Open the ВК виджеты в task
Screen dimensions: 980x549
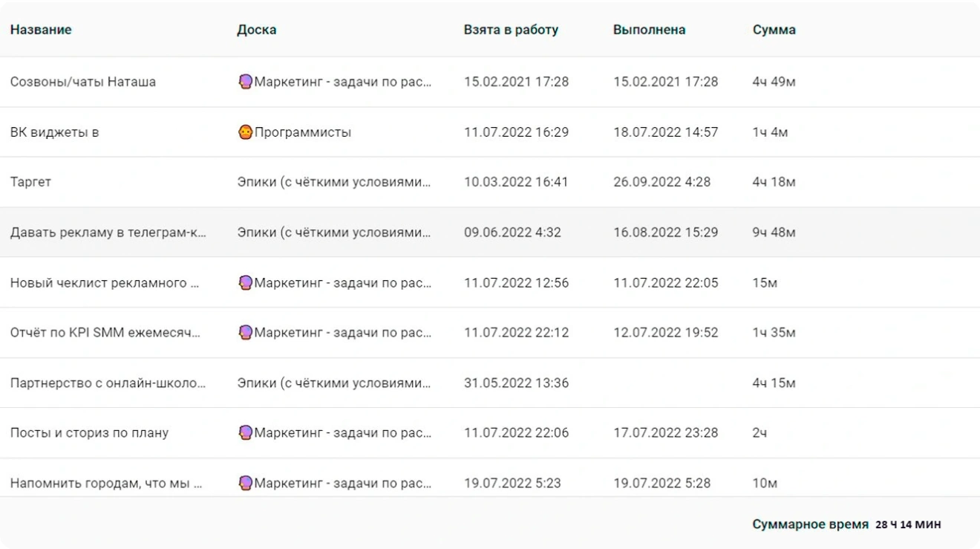coord(54,132)
